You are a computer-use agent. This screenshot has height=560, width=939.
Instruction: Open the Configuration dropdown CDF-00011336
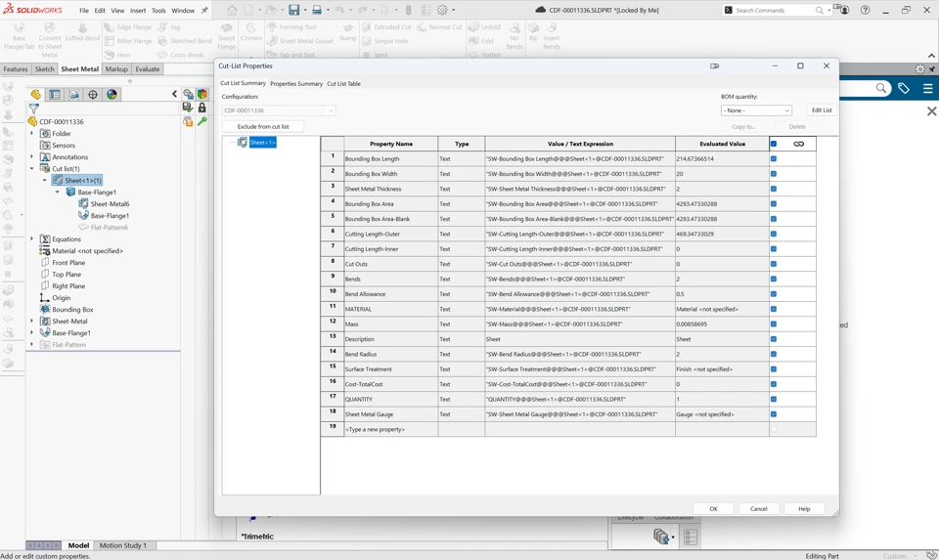(x=279, y=110)
